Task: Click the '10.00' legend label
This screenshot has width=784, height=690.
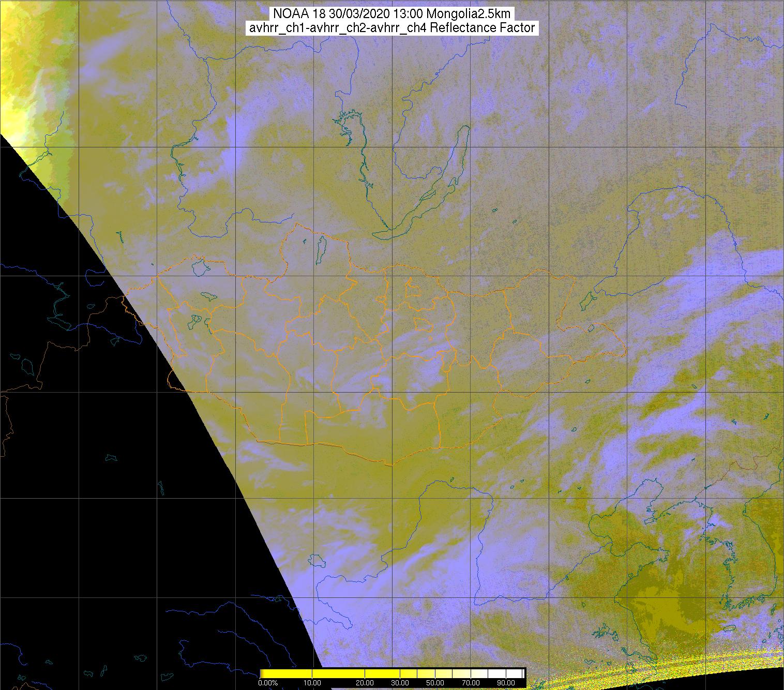Action: point(312,684)
